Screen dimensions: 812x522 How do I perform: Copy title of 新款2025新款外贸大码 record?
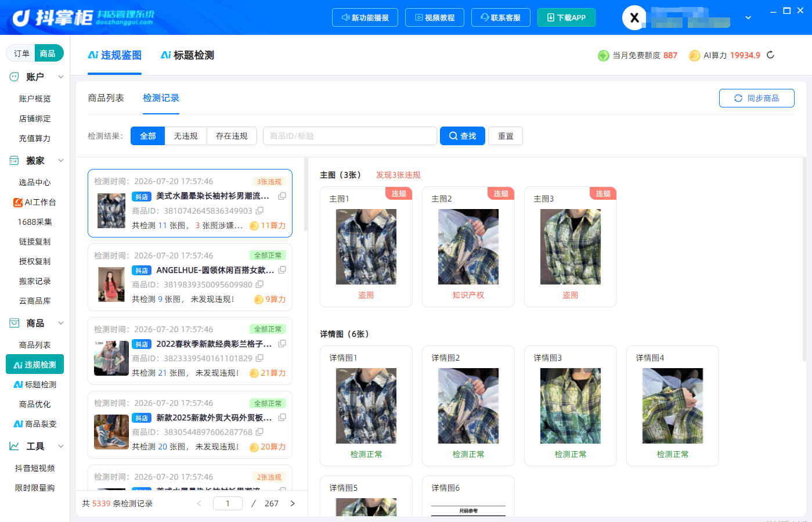click(x=282, y=417)
